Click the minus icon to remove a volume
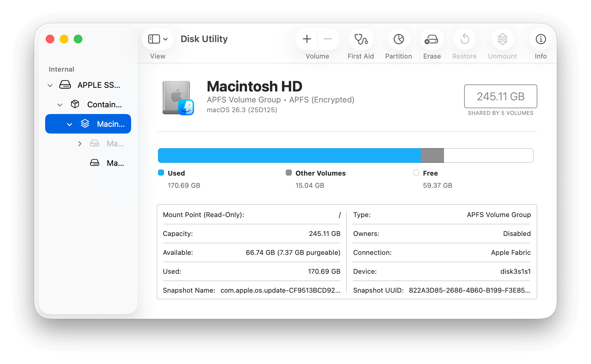Viewport: 591px width, 364px height. (x=327, y=39)
